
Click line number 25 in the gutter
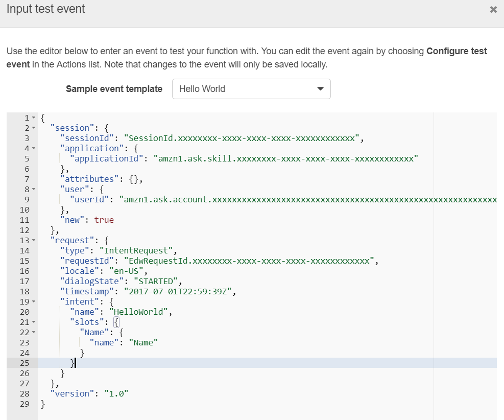25,363
